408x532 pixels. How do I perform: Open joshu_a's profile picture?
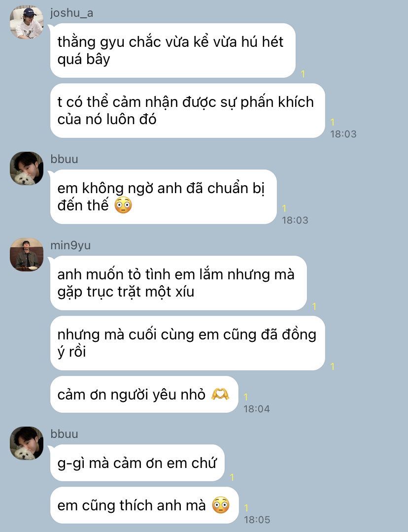point(27,22)
